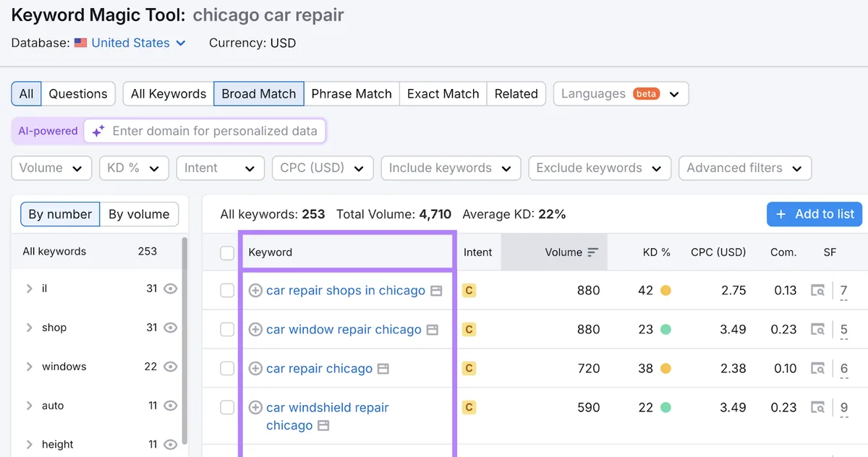Viewport: 868px width, 457px height.
Task: Toggle eye icon for the auto group
Action: click(170, 406)
